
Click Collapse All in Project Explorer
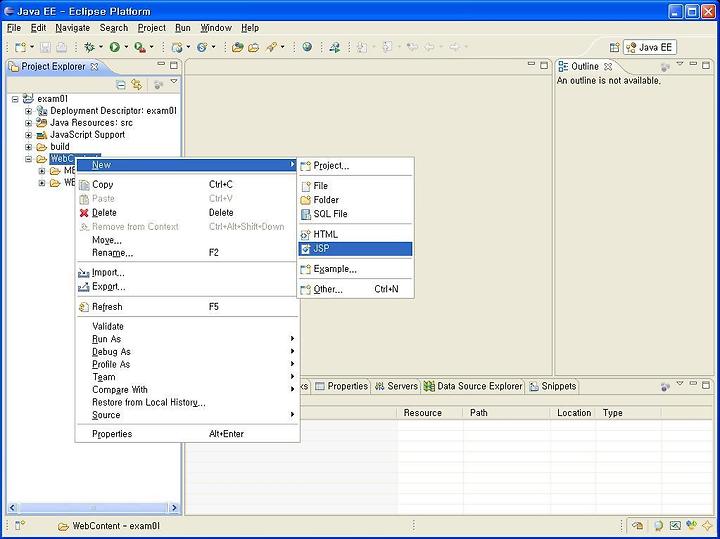tap(120, 84)
